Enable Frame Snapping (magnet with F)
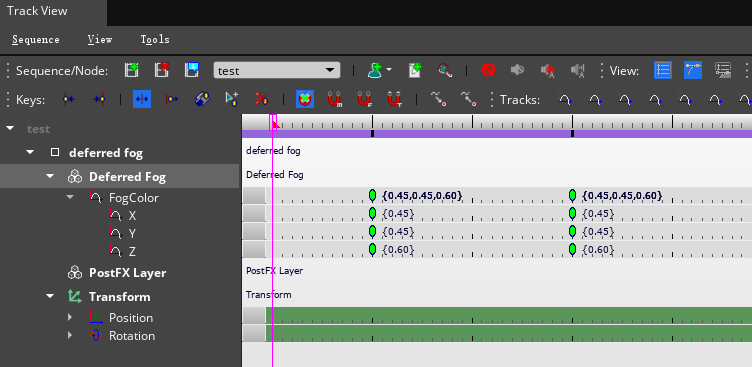Image resolution: width=752 pixels, height=367 pixels. tap(364, 99)
